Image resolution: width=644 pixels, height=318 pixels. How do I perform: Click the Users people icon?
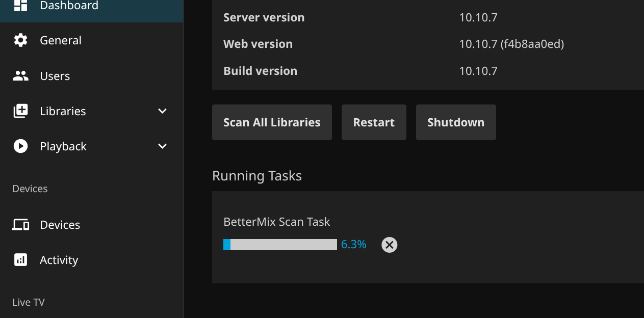(20, 76)
